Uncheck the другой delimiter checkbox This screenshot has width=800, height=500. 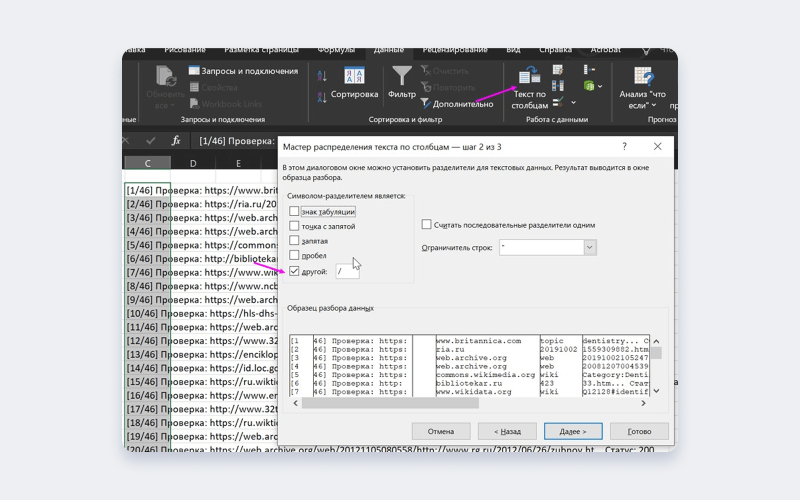tap(294, 271)
